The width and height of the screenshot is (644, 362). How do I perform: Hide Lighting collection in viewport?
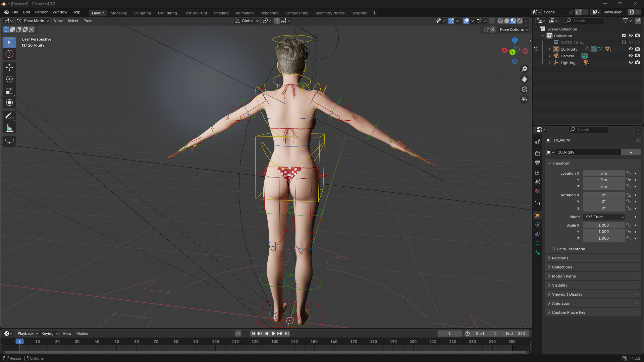click(631, 62)
